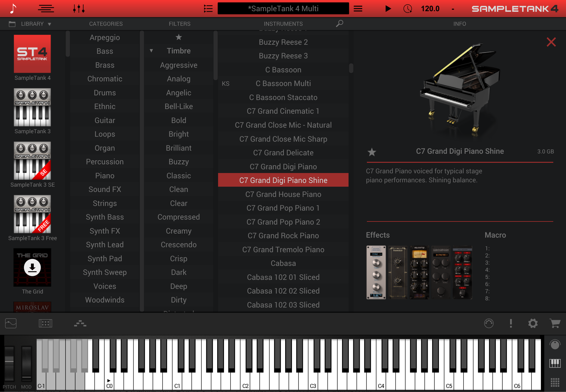Select Cabasa 102 01 Sliced instrument
The width and height of the screenshot is (566, 392).
tap(283, 277)
